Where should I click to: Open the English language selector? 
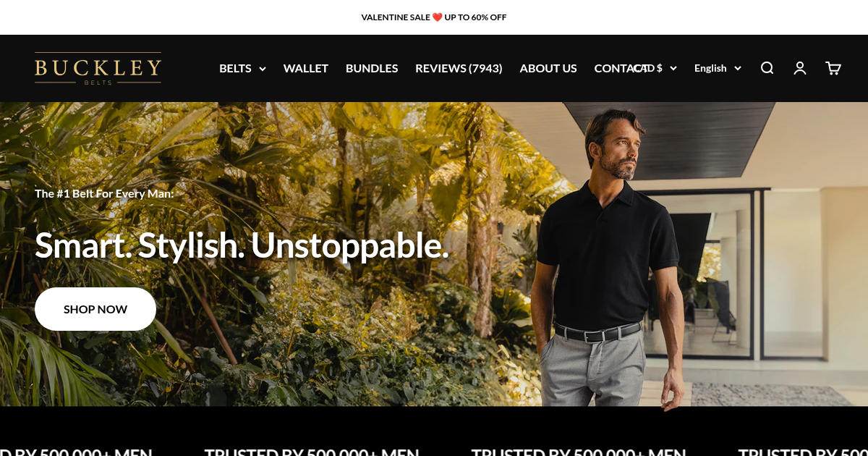[718, 68]
